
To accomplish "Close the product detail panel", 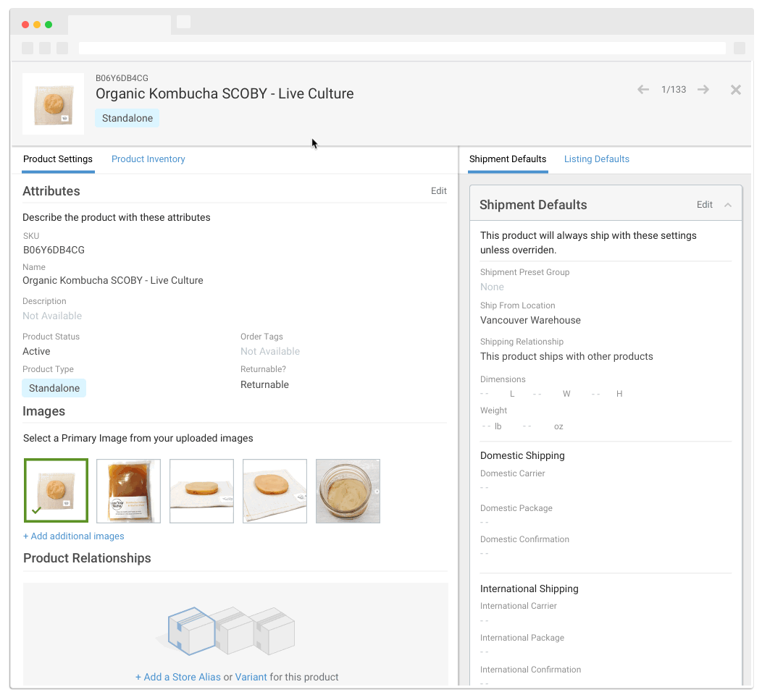I will [x=735, y=90].
